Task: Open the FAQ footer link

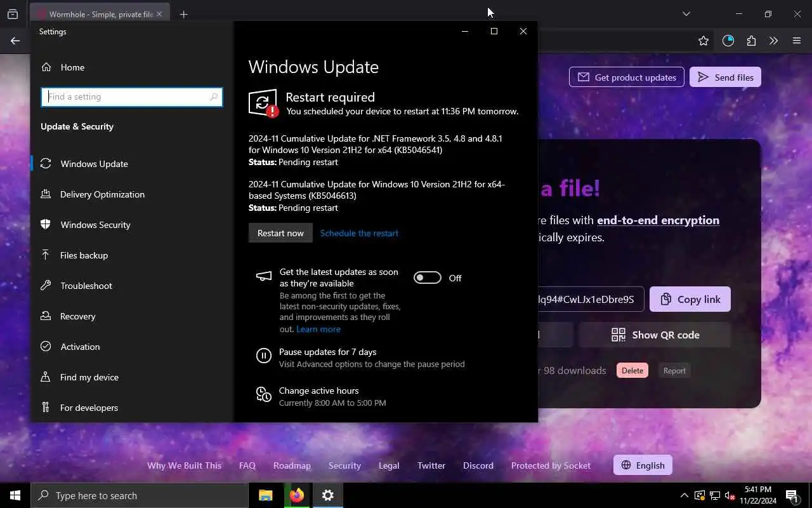Action: [x=247, y=465]
